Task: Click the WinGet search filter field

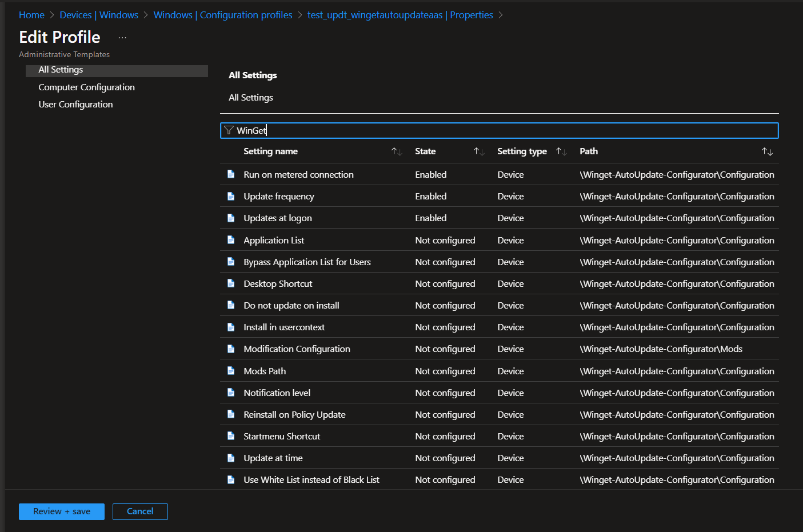Action: click(503, 130)
